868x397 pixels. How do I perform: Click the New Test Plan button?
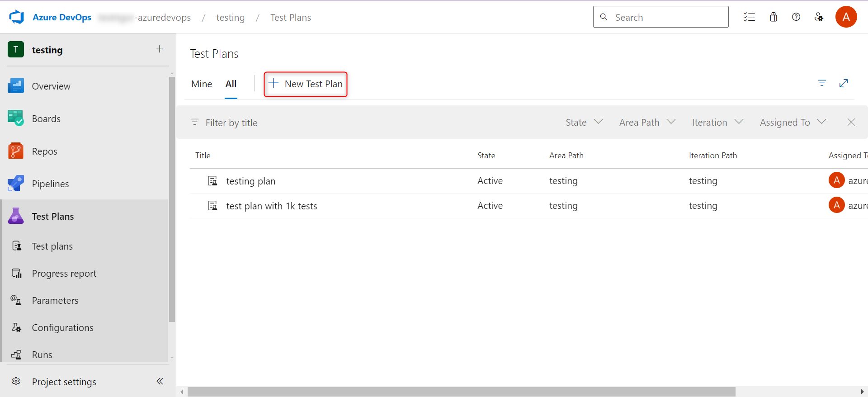tap(306, 84)
